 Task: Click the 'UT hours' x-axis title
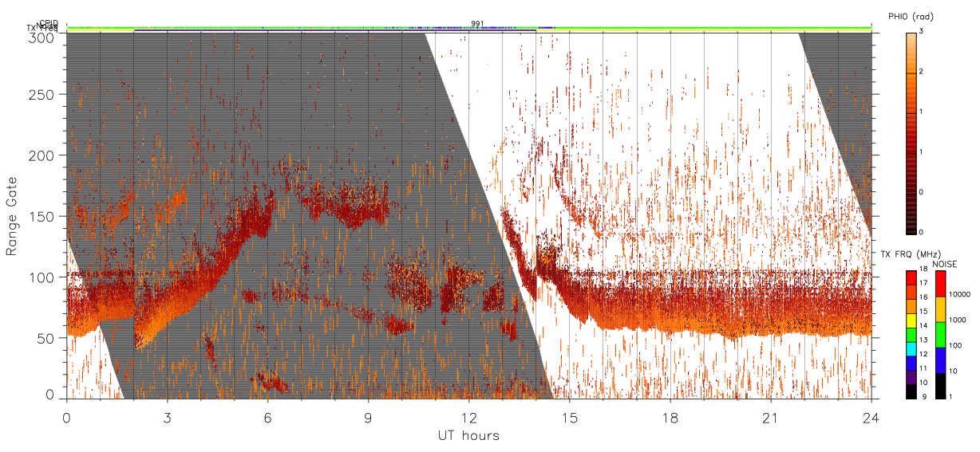tap(468, 435)
